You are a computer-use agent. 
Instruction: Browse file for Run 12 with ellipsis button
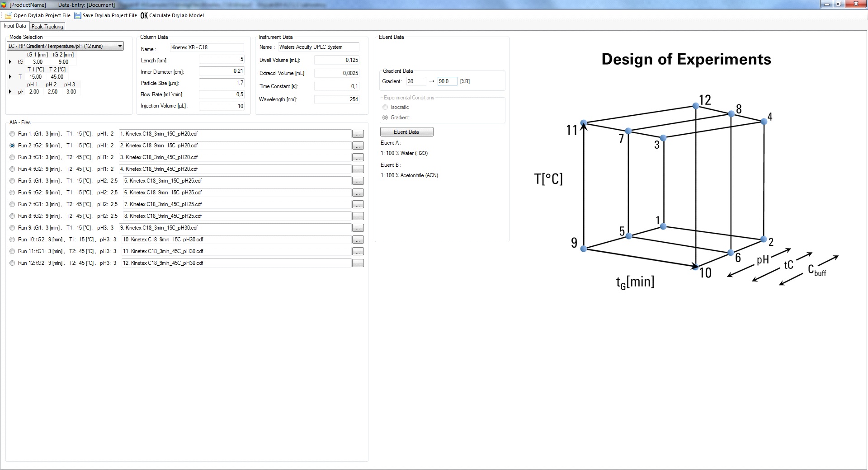click(358, 263)
